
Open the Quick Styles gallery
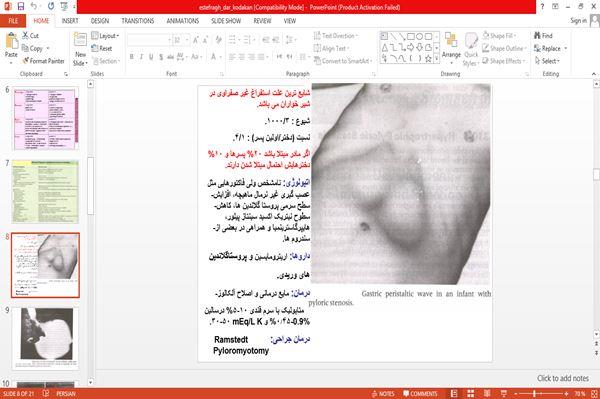click(471, 49)
